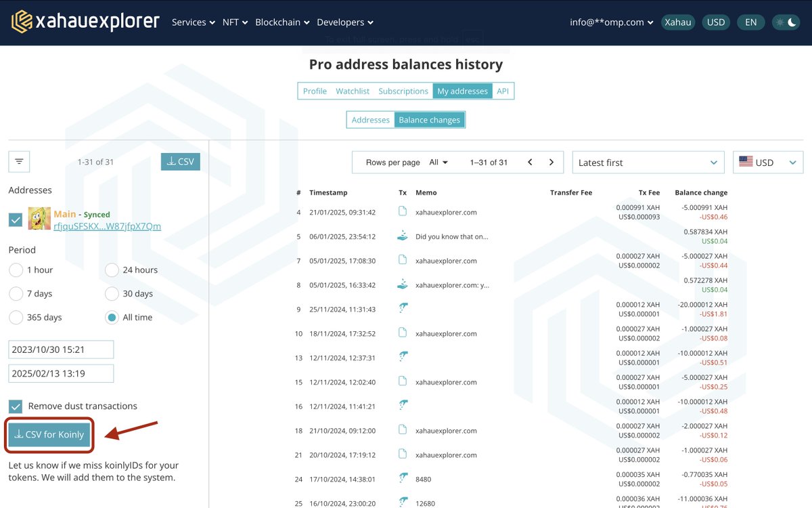Open transaction icon for 12/11/2024, 12:37:31 row

403,357
